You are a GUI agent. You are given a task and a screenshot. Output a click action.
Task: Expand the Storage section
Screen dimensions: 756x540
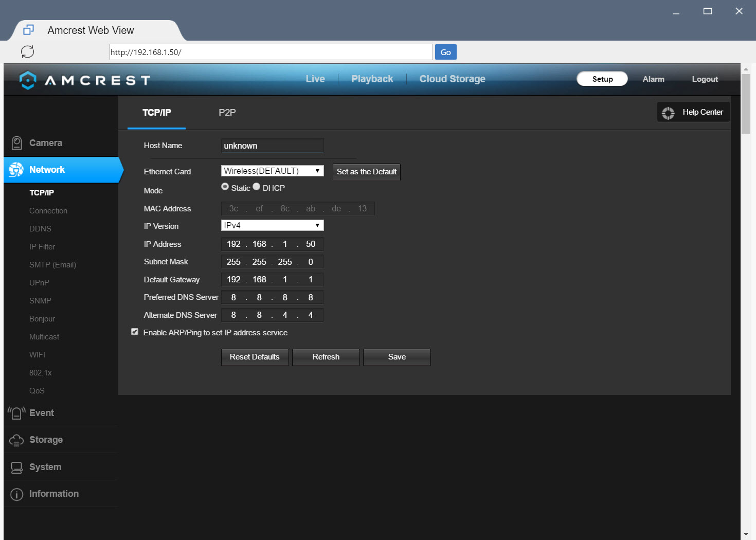pyautogui.click(x=61, y=440)
